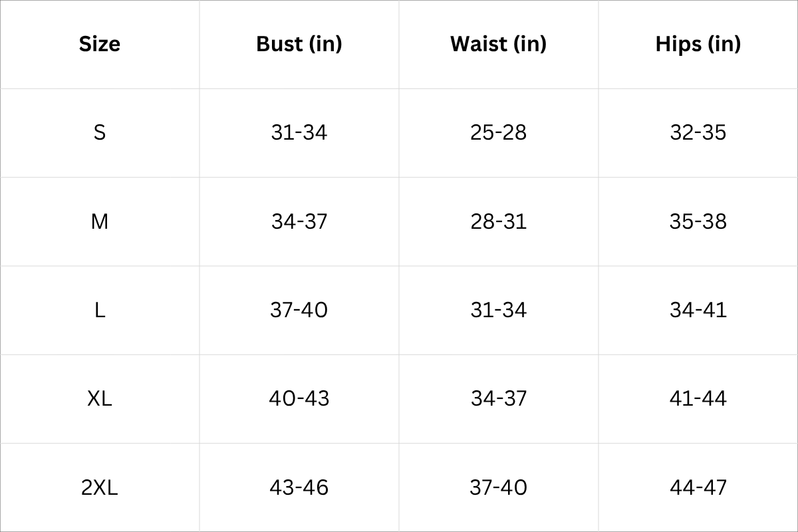Click bust value 31-34
The image size is (798, 532).
coord(299,132)
